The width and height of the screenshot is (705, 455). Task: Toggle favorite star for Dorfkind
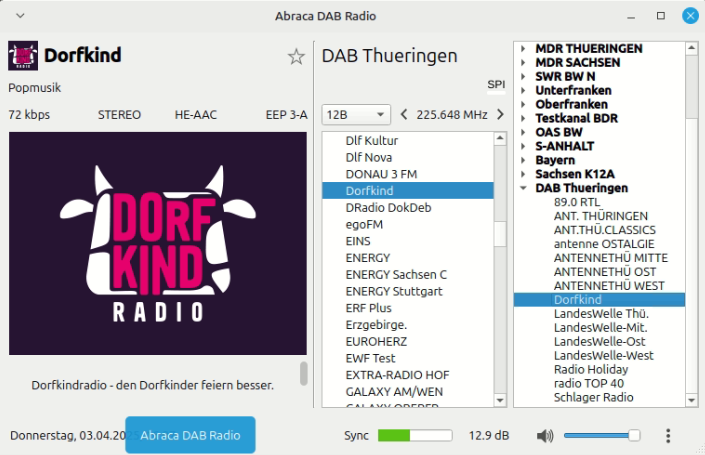click(x=296, y=57)
